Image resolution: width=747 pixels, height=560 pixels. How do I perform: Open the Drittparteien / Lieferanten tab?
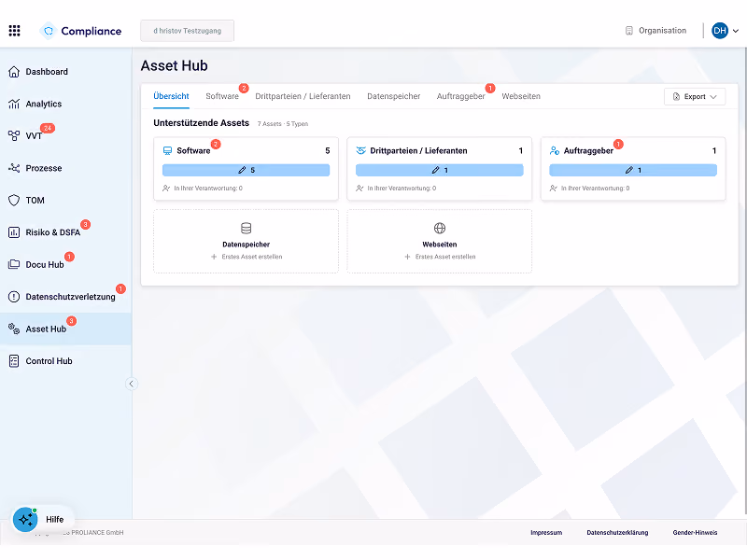(x=303, y=97)
